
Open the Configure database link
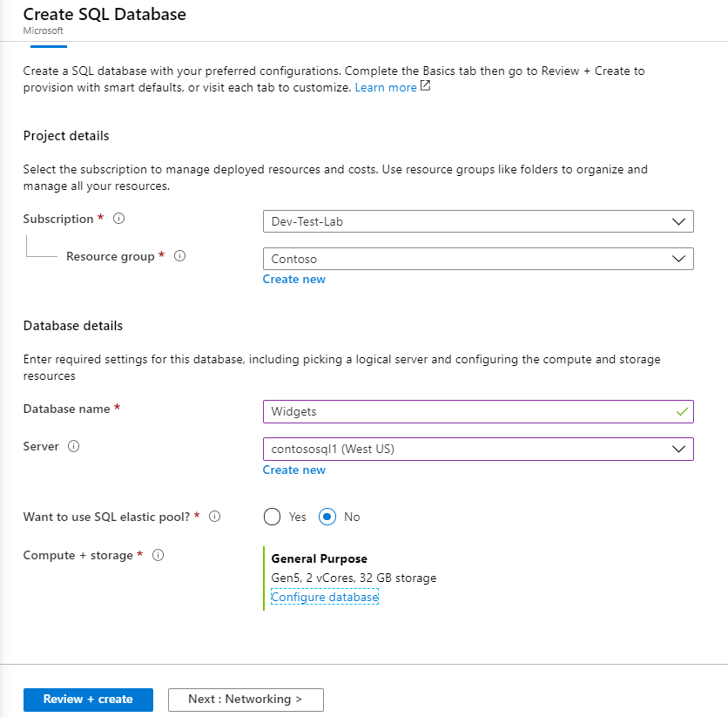coord(325,598)
